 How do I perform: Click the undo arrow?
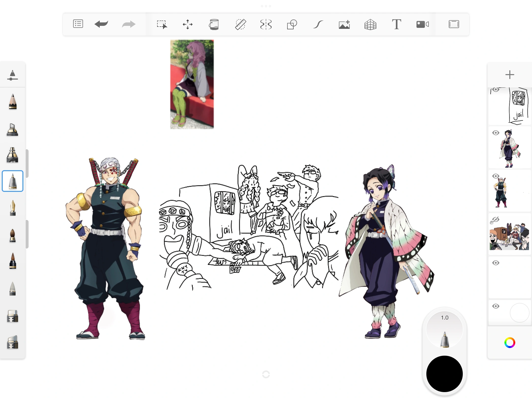pyautogui.click(x=101, y=24)
